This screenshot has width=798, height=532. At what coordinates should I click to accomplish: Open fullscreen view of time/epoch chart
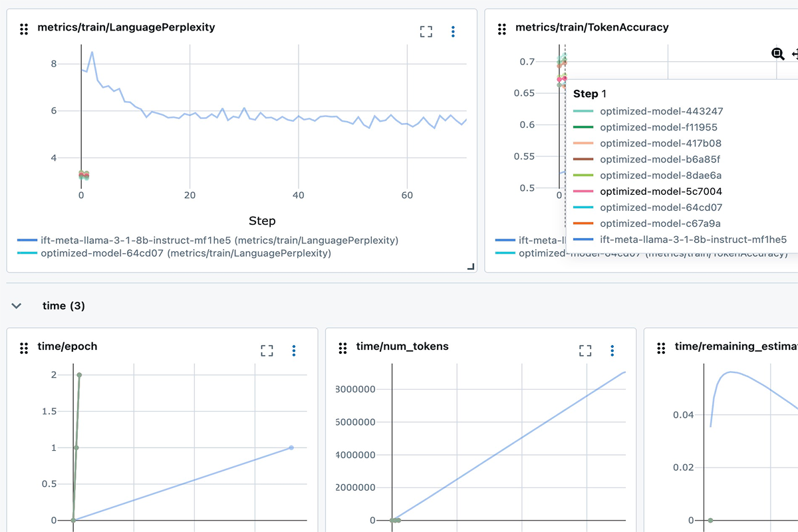pyautogui.click(x=267, y=350)
